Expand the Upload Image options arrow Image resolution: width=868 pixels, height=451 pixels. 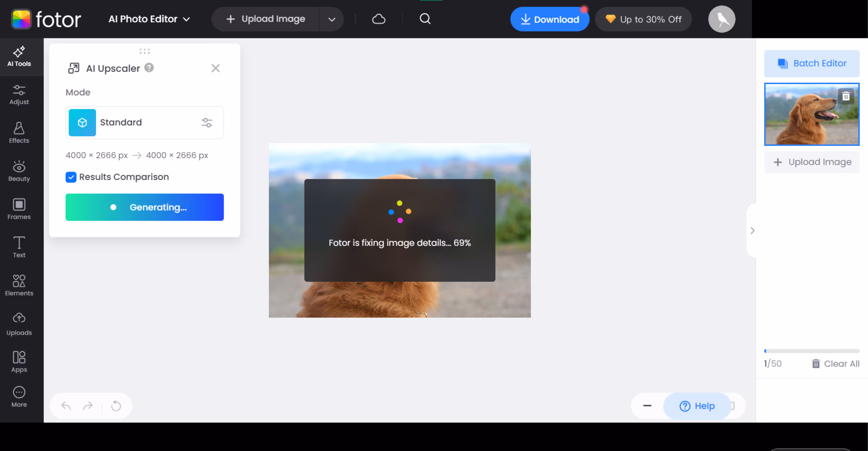331,19
